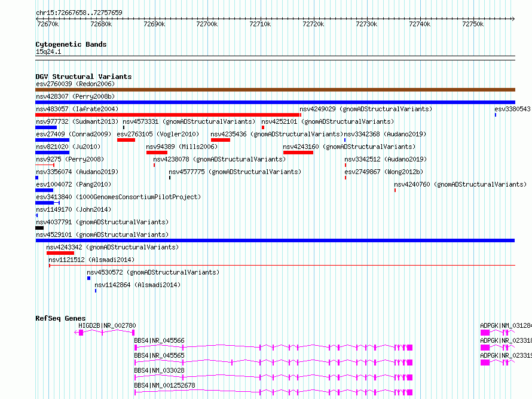Screen dimensions: 532x399
Task: Select ADPGK NR_023319 transcript label
Action: [x=506, y=355]
